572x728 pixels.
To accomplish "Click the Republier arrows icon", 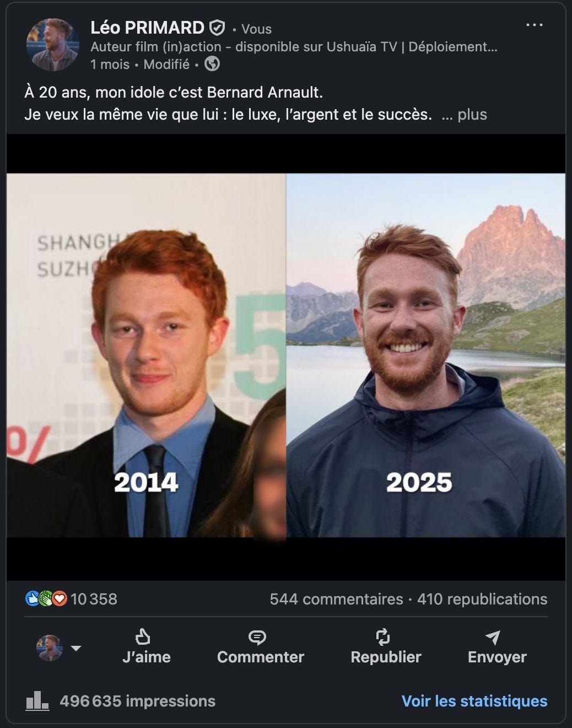I will (x=383, y=637).
